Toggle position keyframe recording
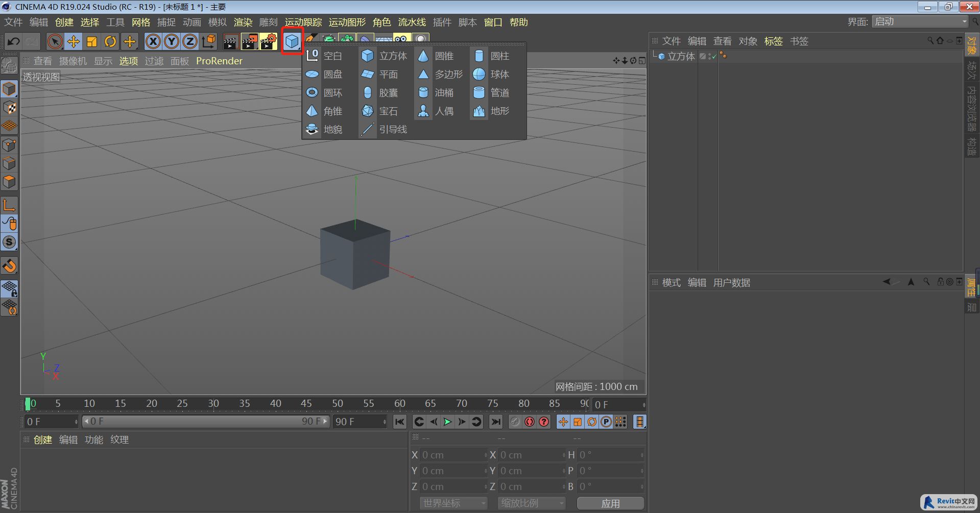Image resolution: width=980 pixels, height=513 pixels. click(563, 422)
